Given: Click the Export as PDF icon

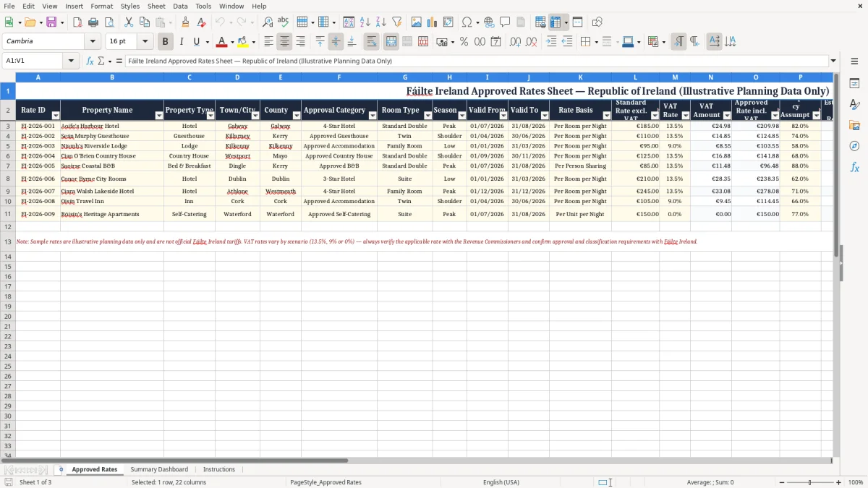Looking at the screenshot, I should [x=77, y=22].
